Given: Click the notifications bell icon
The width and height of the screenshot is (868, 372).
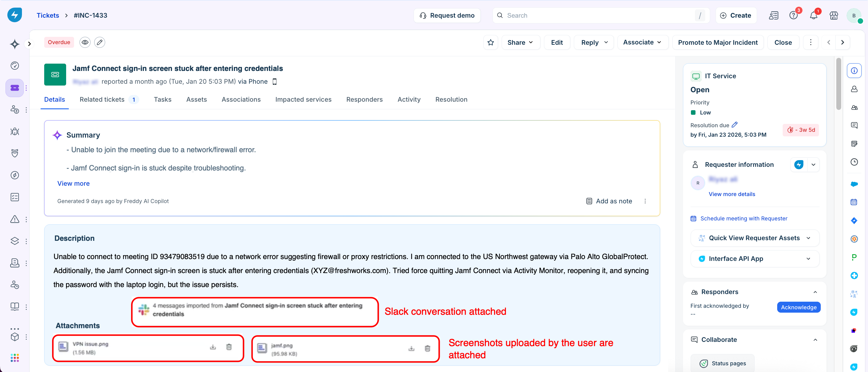Looking at the screenshot, I should (x=813, y=16).
